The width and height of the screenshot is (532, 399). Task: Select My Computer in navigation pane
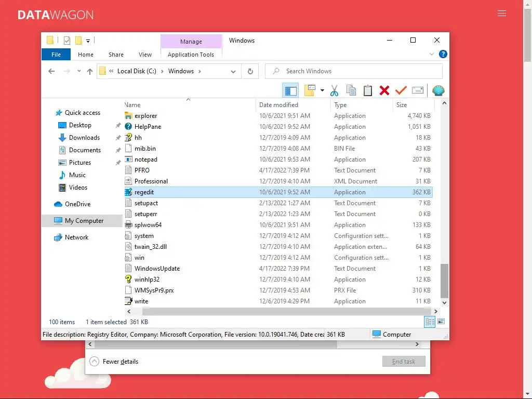[84, 221]
